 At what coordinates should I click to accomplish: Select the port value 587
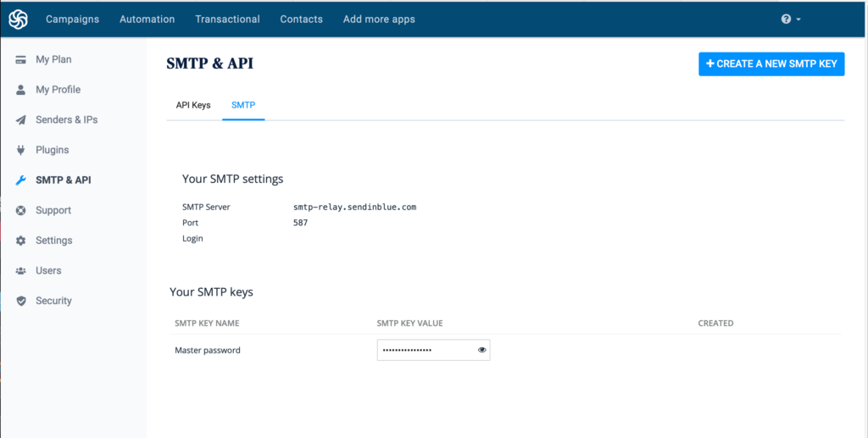301,223
